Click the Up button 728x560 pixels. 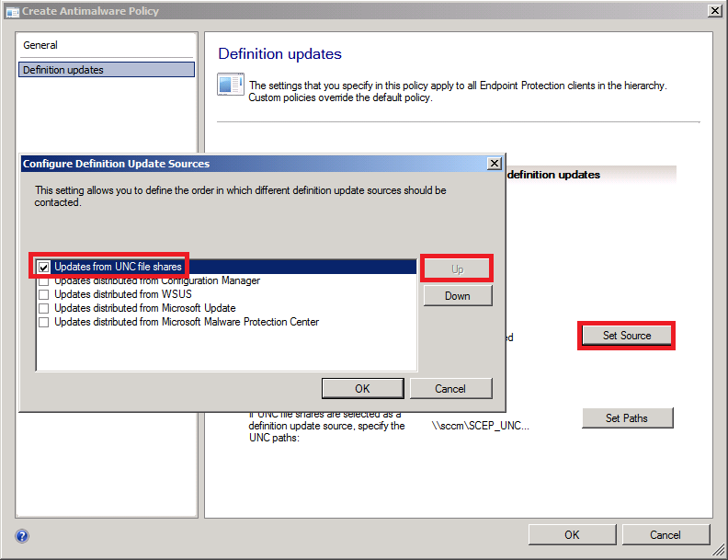(458, 269)
